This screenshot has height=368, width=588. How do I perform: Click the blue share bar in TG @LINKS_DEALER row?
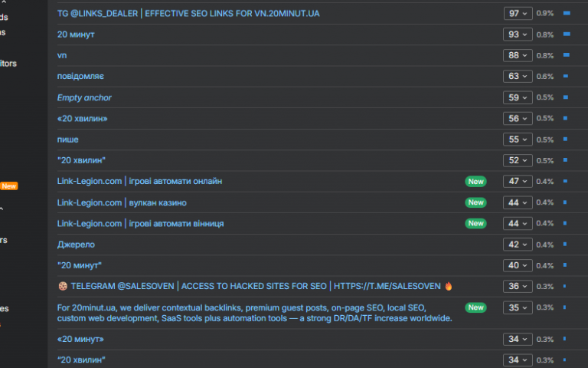click(x=567, y=13)
